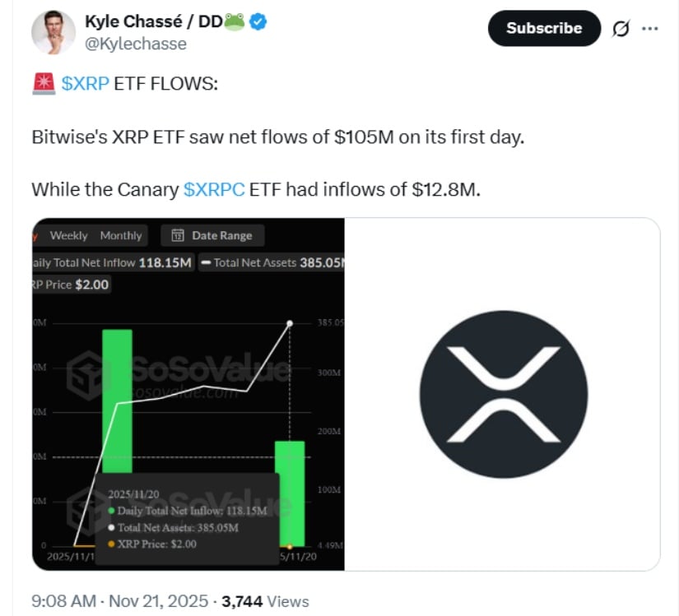679x616 pixels.
Task: Open the Date Range picker
Action: point(212,235)
